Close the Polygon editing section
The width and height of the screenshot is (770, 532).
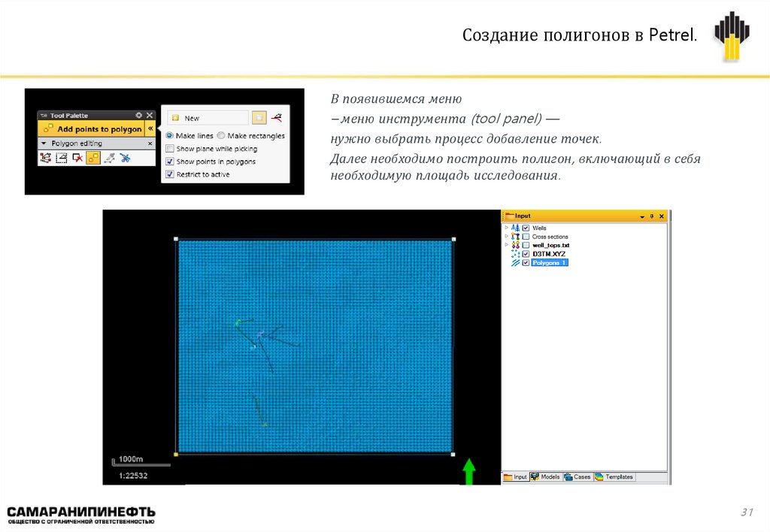pos(150,144)
